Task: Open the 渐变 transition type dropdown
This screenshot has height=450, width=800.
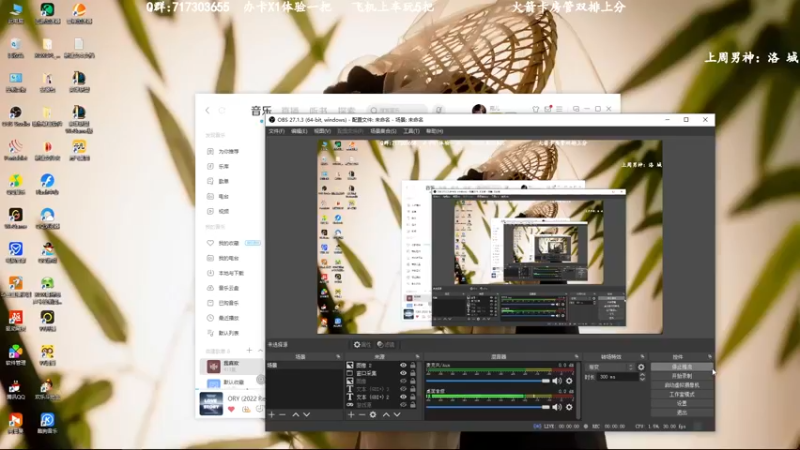Action: tap(610, 367)
